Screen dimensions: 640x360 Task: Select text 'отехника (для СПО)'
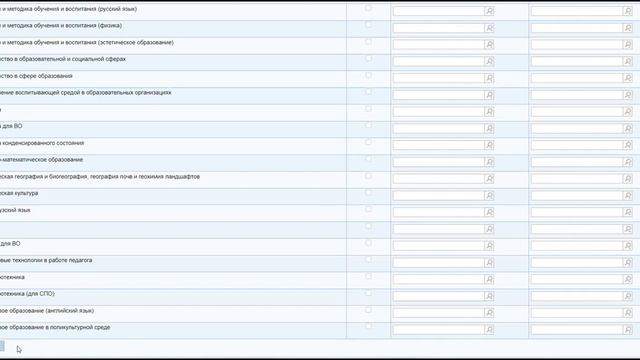[27, 293]
